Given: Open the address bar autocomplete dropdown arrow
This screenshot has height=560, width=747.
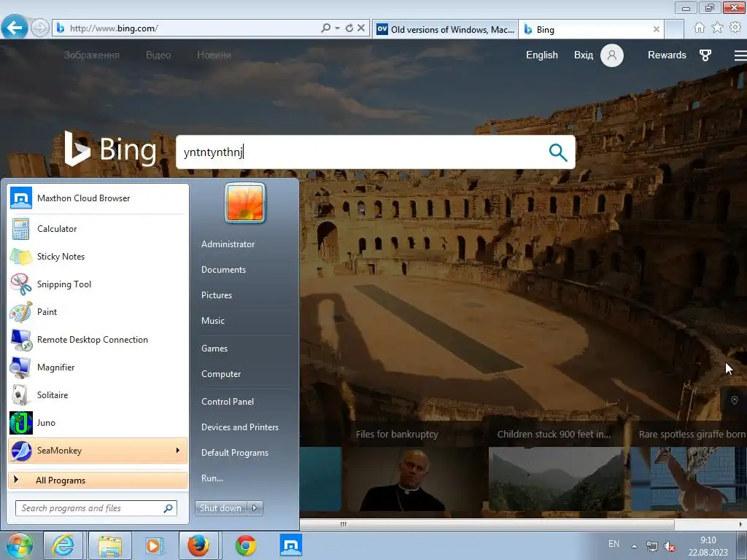Looking at the screenshot, I should 337,28.
